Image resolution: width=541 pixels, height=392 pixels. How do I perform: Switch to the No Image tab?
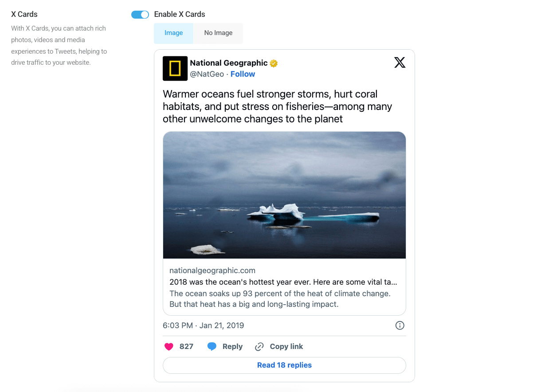218,33
